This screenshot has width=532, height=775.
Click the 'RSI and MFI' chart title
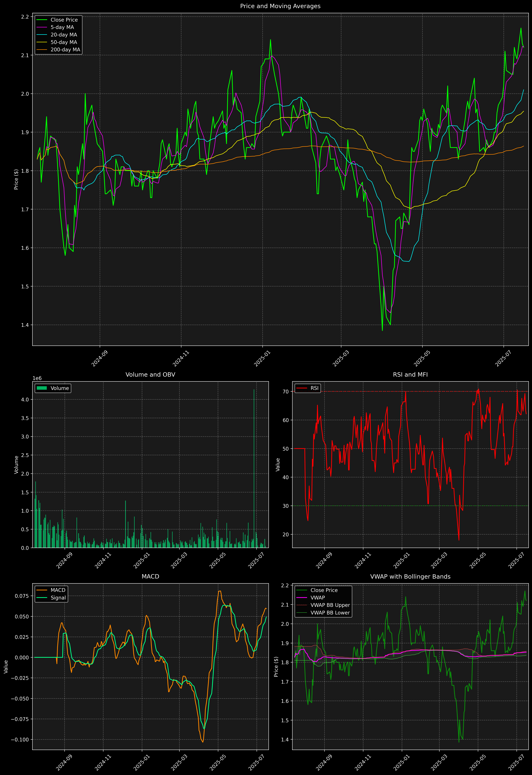(410, 374)
